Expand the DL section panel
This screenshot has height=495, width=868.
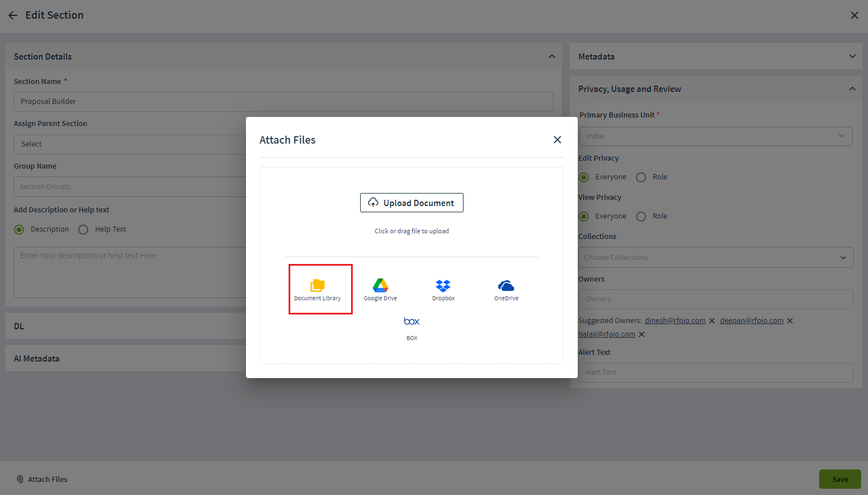click(x=126, y=326)
